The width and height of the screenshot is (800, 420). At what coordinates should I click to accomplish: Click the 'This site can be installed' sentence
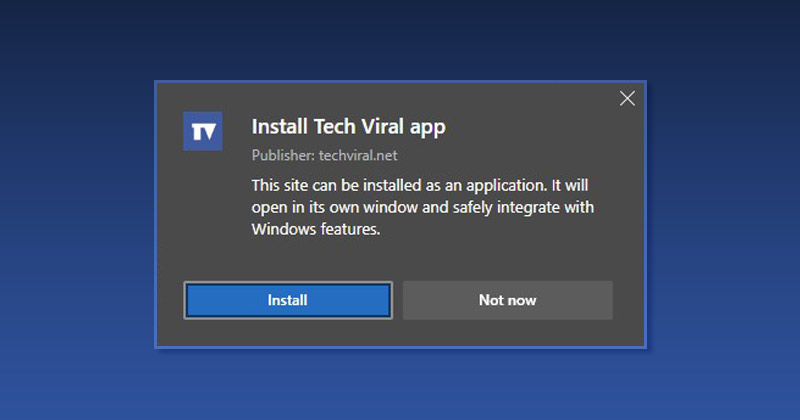pyautogui.click(x=420, y=185)
